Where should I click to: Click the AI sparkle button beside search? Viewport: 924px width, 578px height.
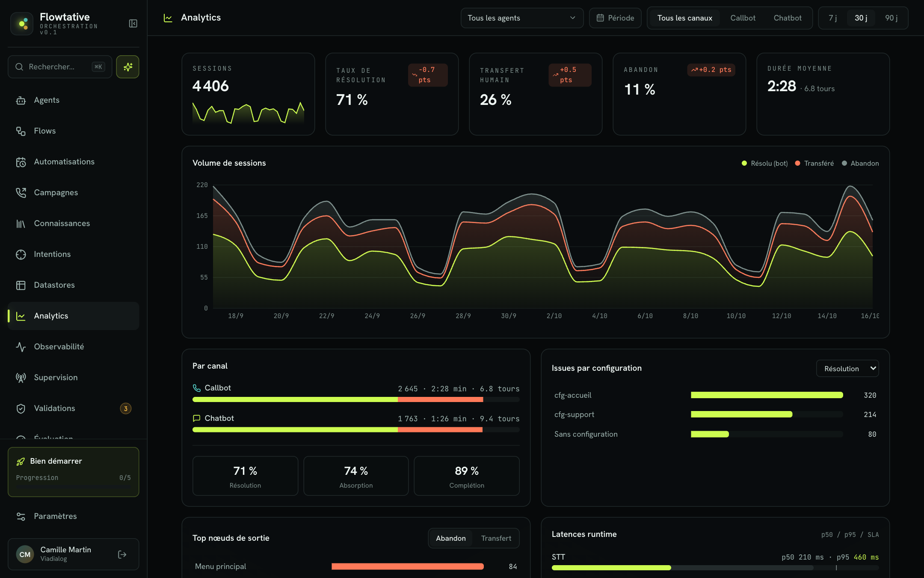127,67
